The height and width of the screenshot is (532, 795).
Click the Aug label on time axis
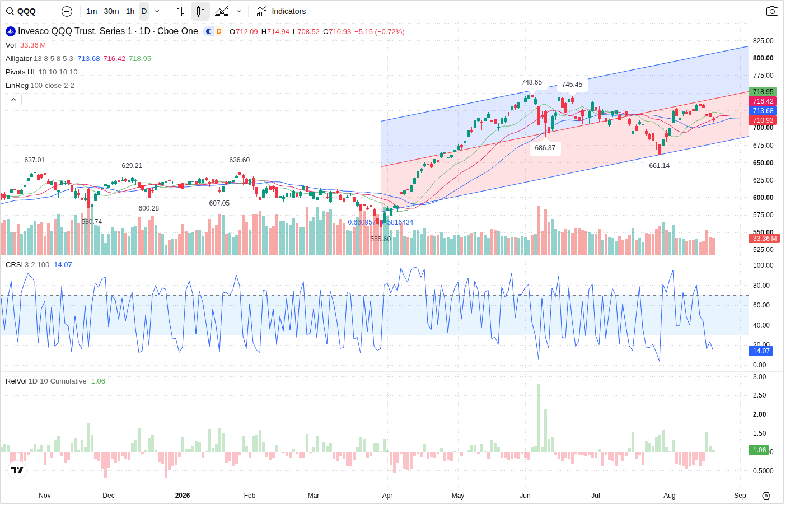coord(669,496)
